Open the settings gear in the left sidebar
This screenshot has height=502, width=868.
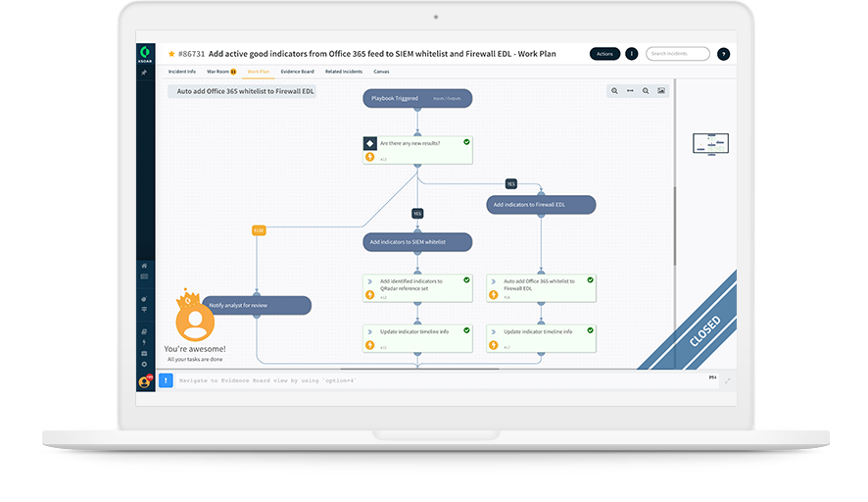(x=145, y=364)
